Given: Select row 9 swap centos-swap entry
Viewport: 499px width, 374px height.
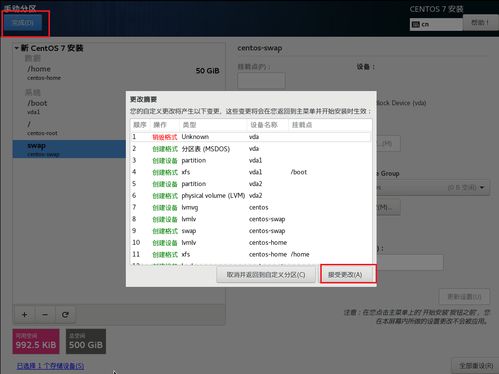Looking at the screenshot, I should (251, 231).
